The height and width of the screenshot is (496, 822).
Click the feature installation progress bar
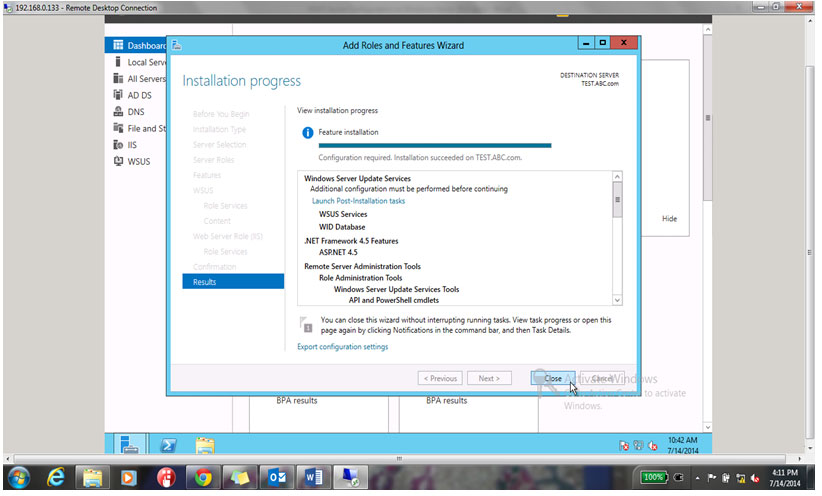[x=435, y=145]
